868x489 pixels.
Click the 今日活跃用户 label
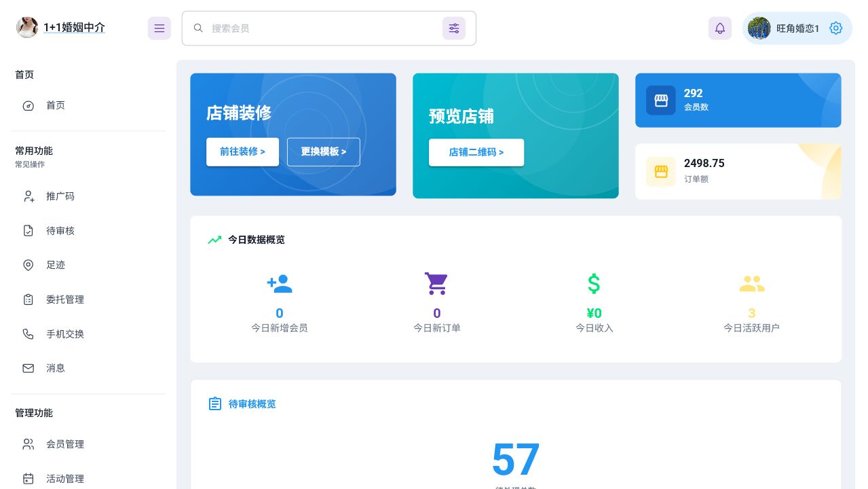click(752, 328)
